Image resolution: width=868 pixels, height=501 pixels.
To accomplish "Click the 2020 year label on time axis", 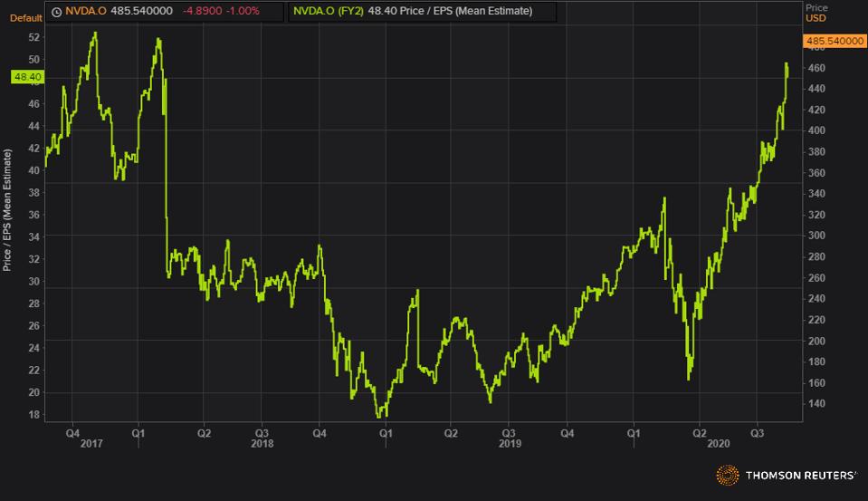I will [718, 444].
